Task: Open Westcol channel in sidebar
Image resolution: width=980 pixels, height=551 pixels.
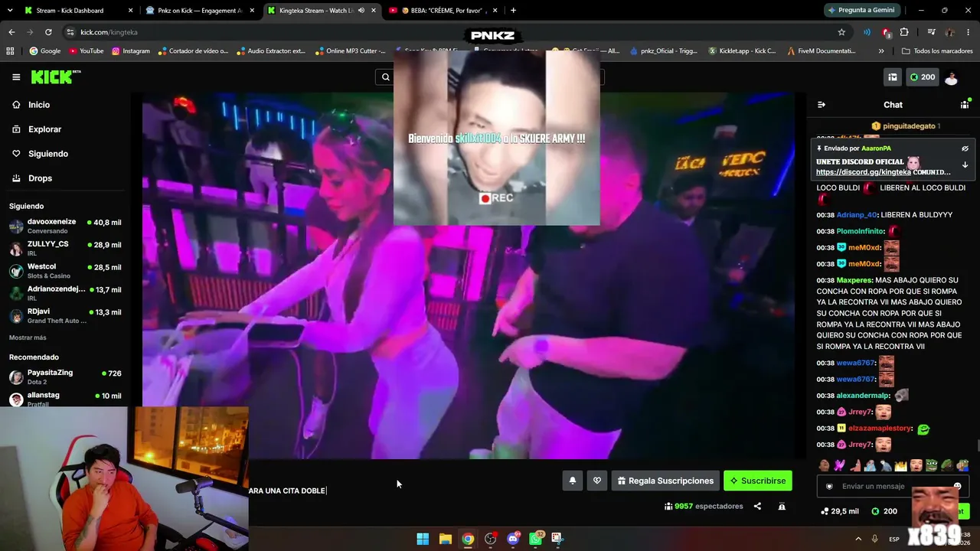Action: [65, 271]
